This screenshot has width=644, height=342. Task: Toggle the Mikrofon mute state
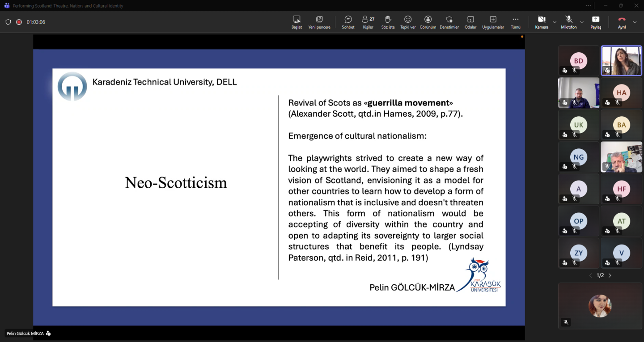pos(569,21)
